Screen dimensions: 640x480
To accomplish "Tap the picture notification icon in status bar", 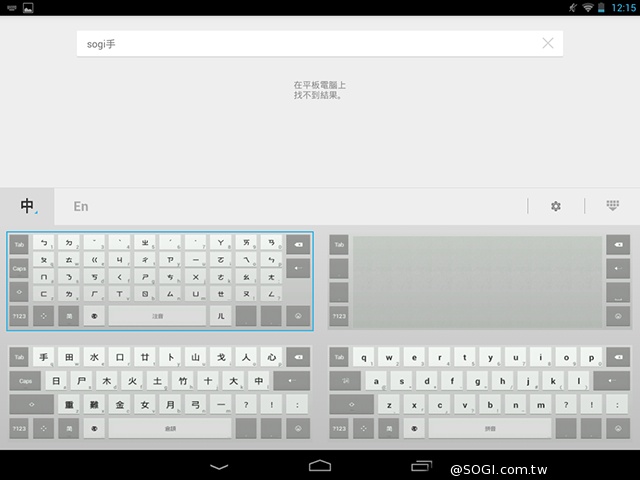I will coord(28,8).
